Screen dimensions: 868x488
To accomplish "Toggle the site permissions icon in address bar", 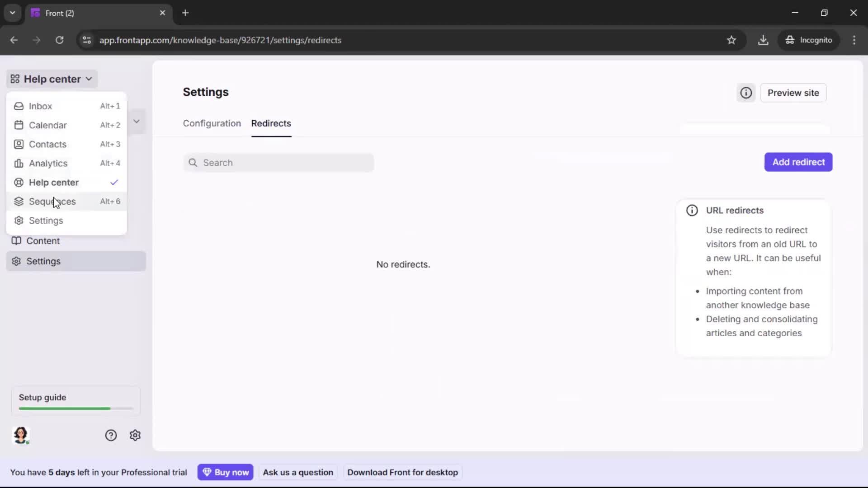I will (86, 40).
